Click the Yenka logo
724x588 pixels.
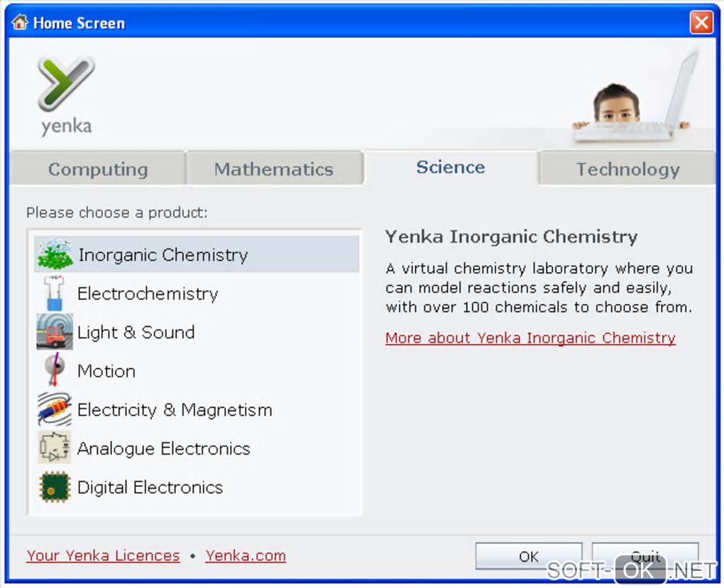point(66,95)
